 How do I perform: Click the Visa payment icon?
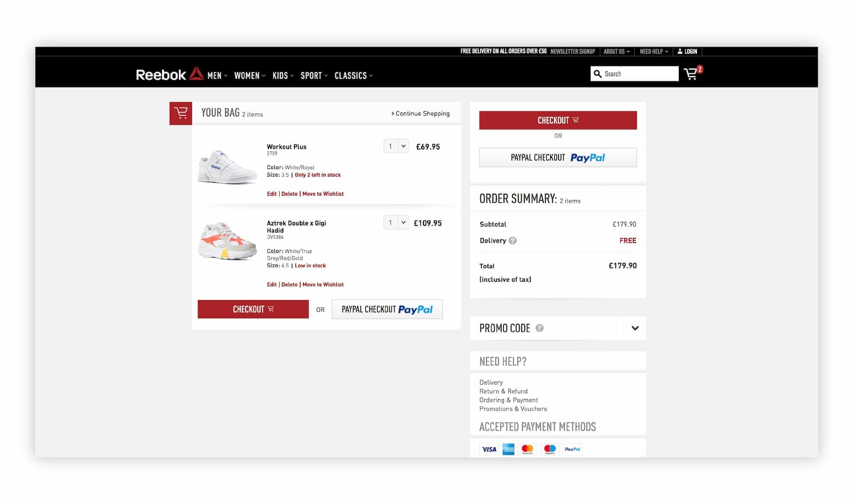(489, 449)
